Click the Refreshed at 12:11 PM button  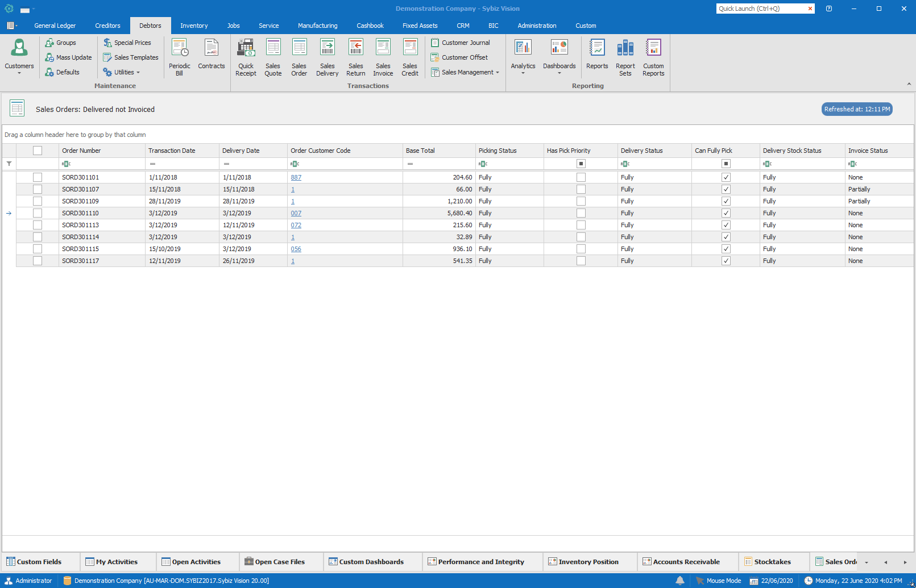(856, 109)
